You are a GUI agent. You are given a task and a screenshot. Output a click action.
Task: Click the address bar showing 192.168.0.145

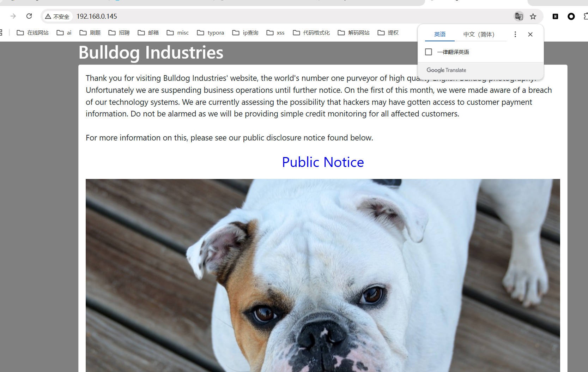pyautogui.click(x=293, y=16)
